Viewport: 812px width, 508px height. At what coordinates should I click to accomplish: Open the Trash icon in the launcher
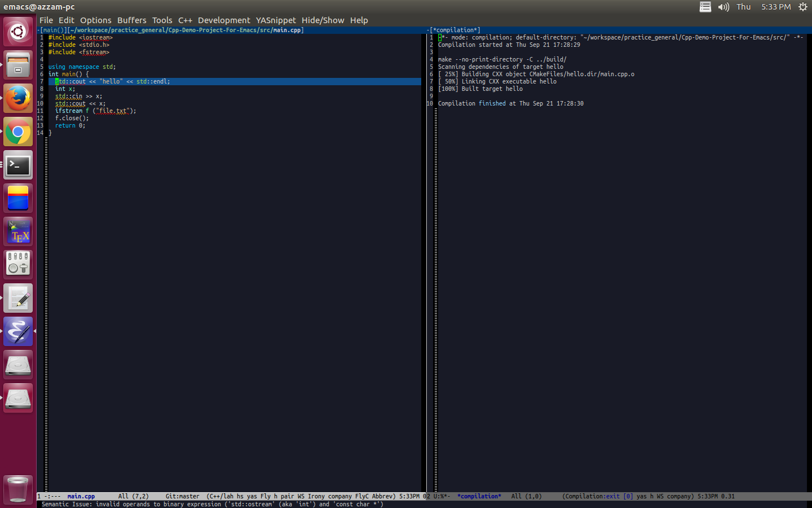tap(18, 489)
